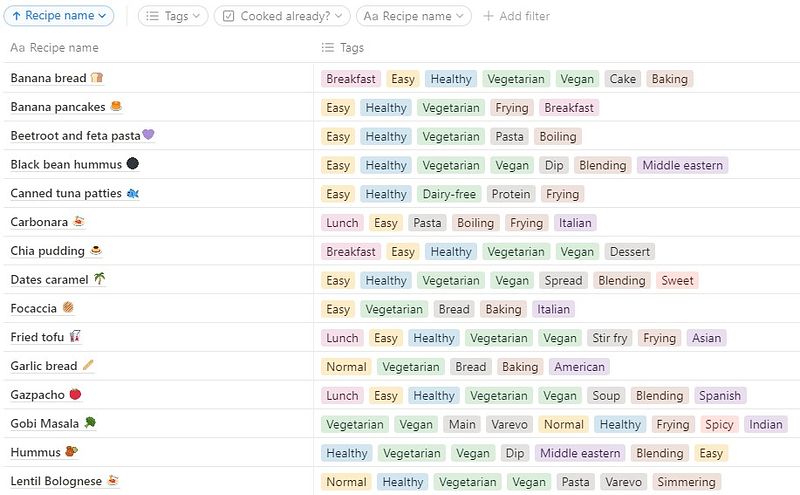This screenshot has height=495, width=800.
Task: Click the black circle icon by Black bean hummus
Action: (x=132, y=163)
